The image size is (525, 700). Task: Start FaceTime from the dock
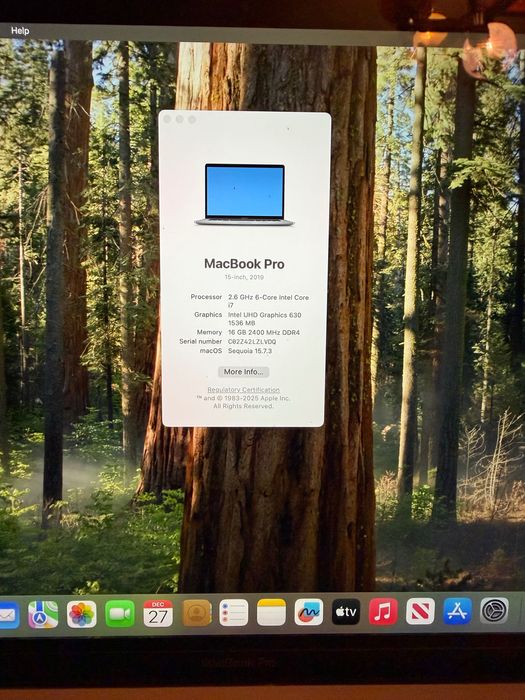pos(120,614)
